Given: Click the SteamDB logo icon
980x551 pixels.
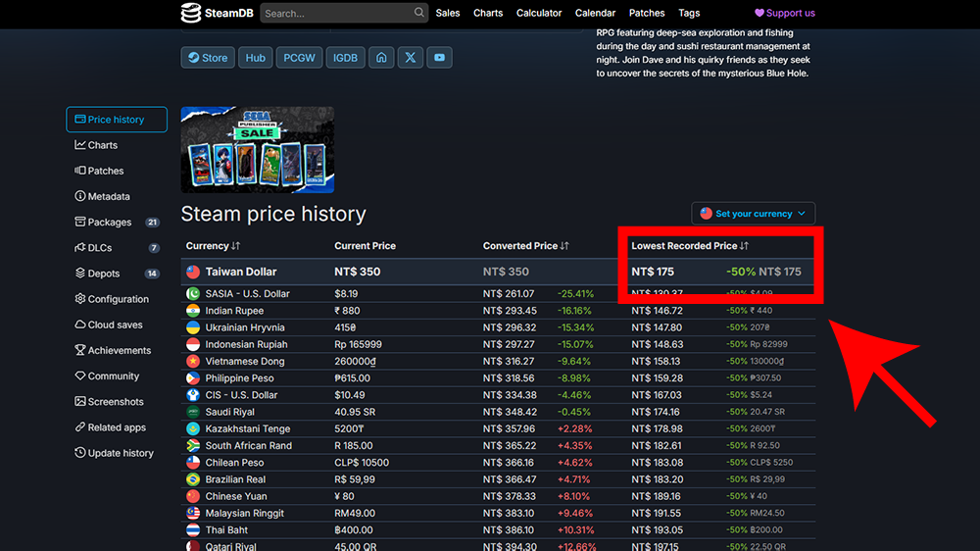Looking at the screenshot, I should 191,13.
